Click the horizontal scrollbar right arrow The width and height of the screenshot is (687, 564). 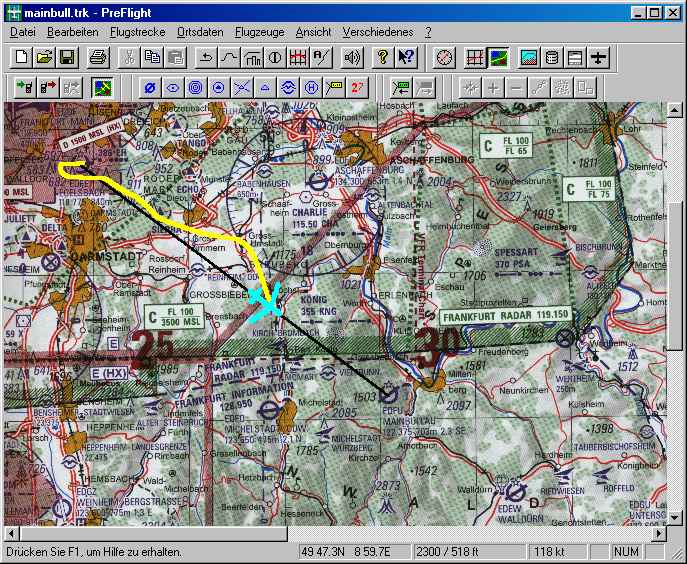[659, 534]
